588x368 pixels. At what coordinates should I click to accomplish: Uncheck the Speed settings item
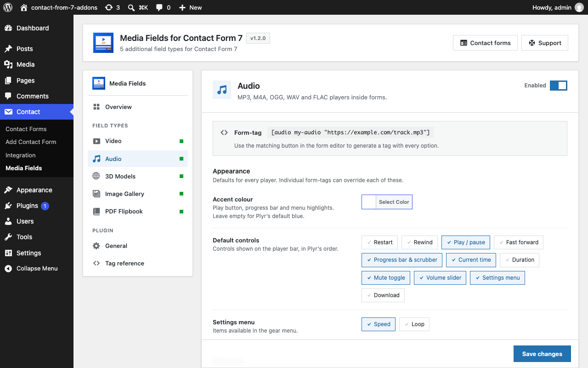[x=379, y=324]
